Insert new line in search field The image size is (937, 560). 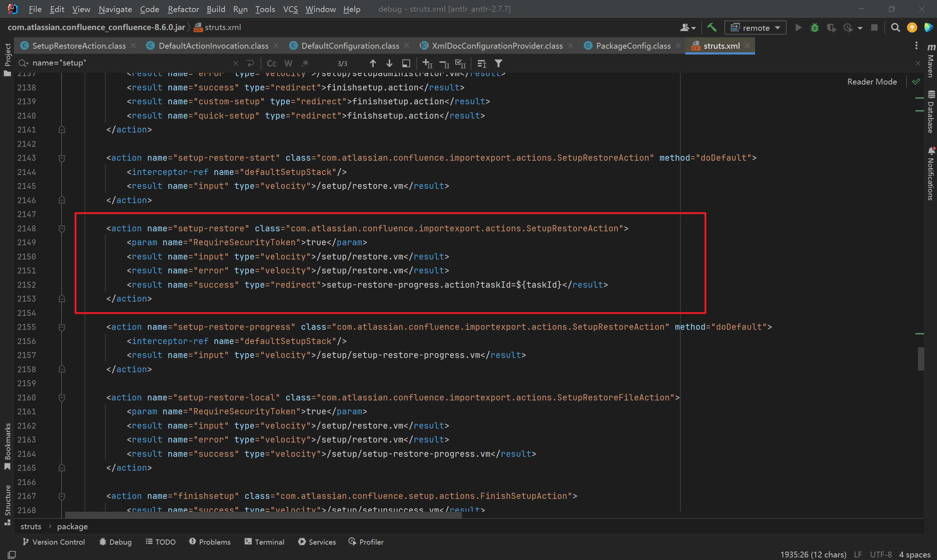click(x=250, y=63)
